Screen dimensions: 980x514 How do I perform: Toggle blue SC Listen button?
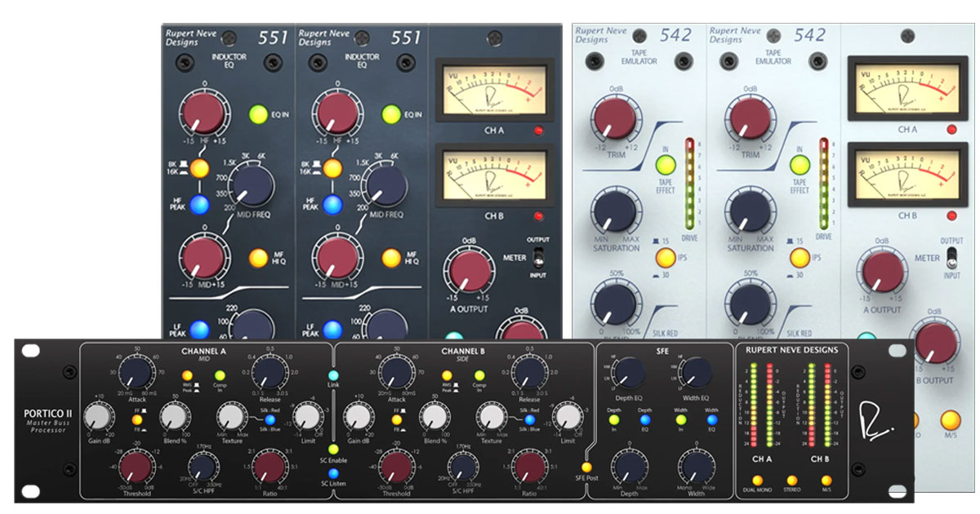pyautogui.click(x=333, y=473)
